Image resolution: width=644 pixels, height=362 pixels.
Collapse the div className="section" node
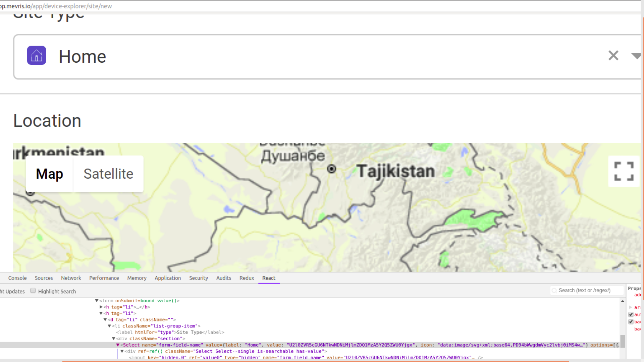click(x=114, y=339)
